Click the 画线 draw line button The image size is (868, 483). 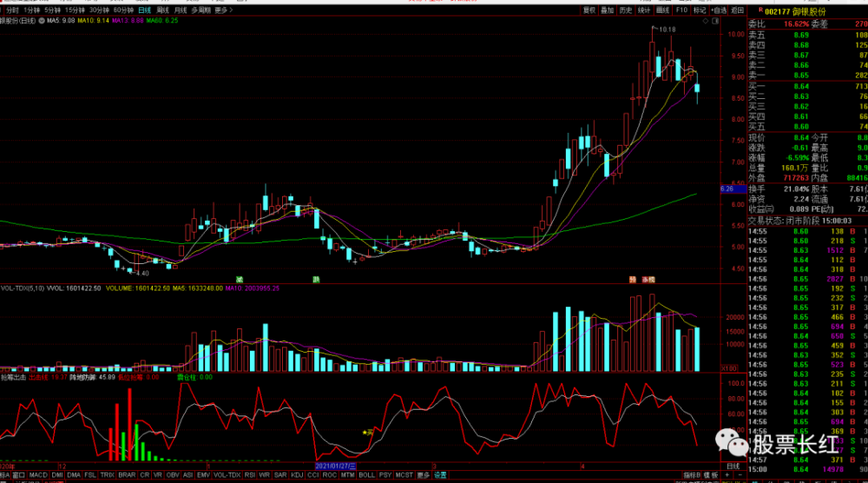[662, 10]
